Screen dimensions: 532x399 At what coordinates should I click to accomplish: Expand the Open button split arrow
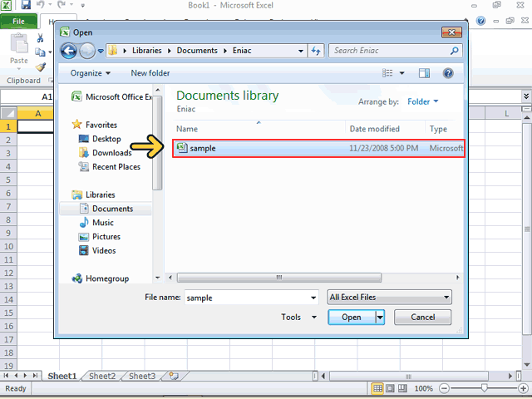(x=380, y=318)
